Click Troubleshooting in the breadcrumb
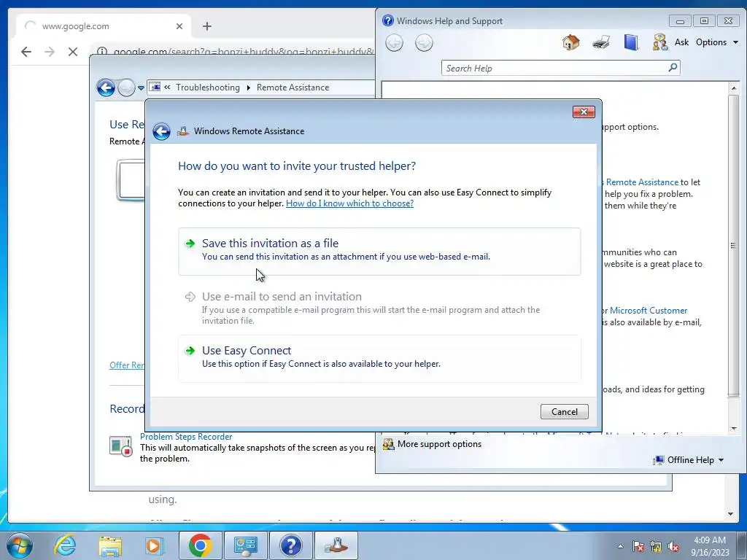Viewport: 747px width, 560px height. pos(208,87)
